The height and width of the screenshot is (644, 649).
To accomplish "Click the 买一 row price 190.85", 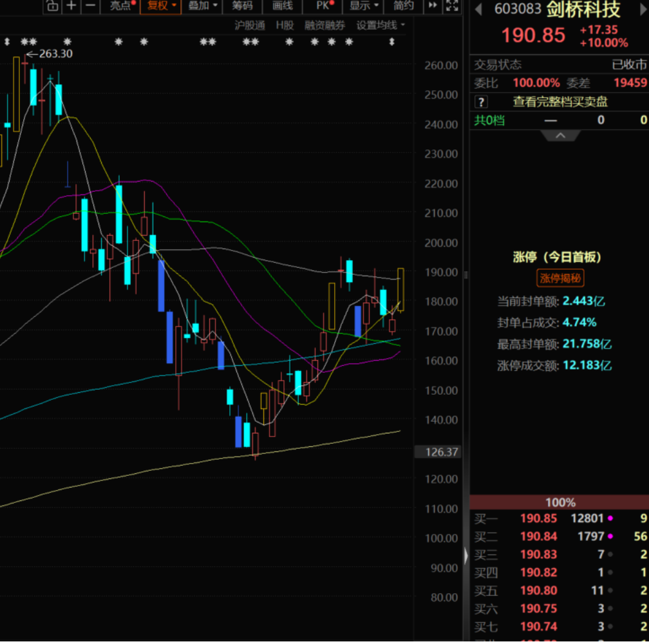I will click(x=538, y=518).
